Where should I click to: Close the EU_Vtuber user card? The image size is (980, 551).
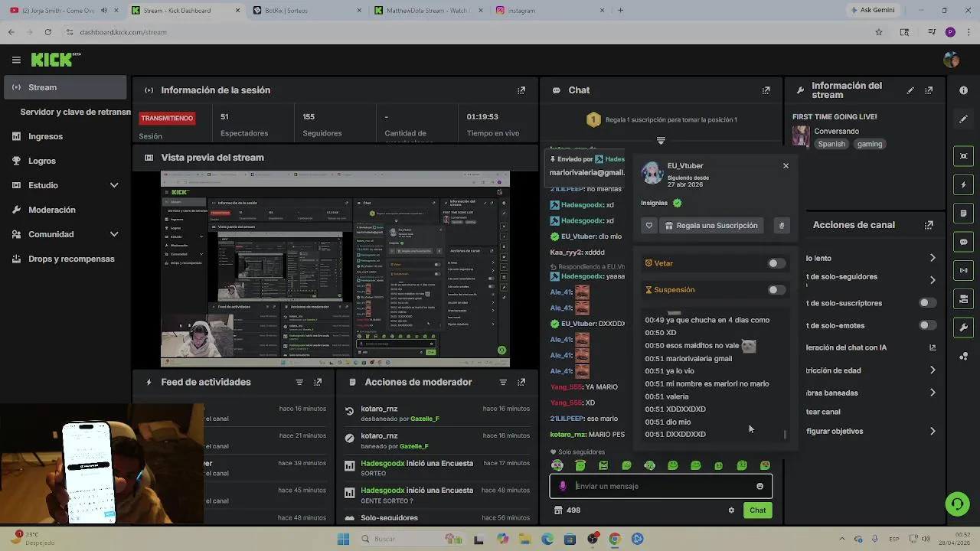[786, 165]
